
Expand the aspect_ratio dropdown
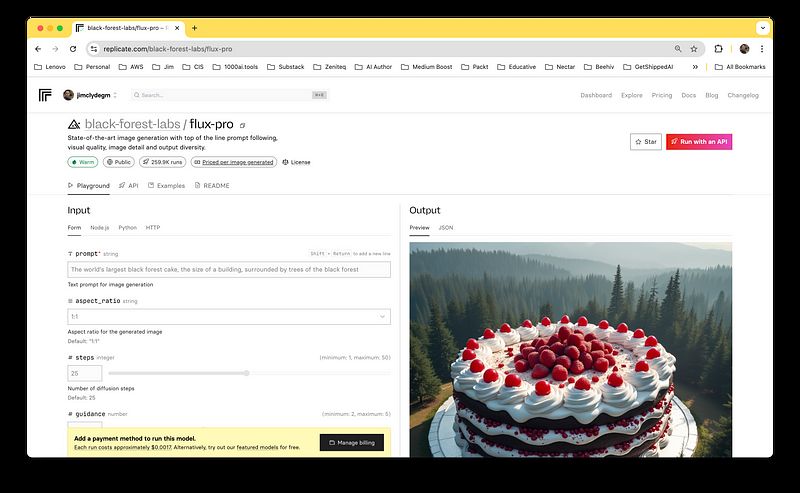click(x=229, y=316)
